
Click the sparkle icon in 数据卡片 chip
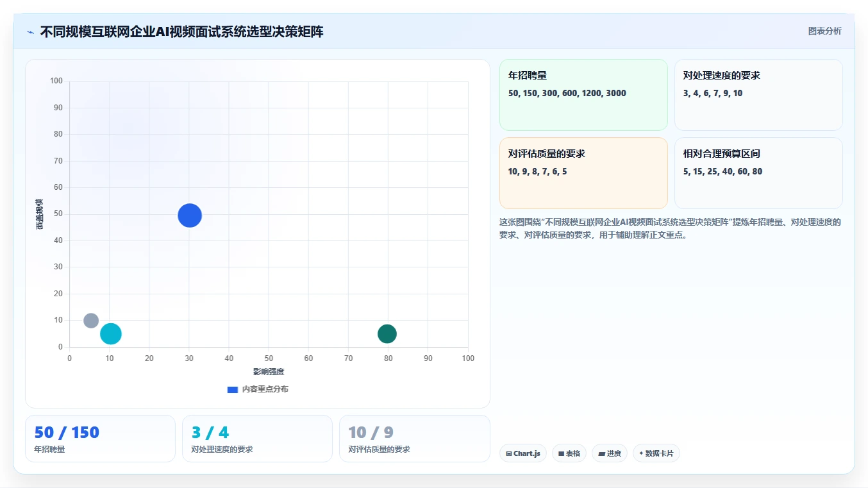641,453
